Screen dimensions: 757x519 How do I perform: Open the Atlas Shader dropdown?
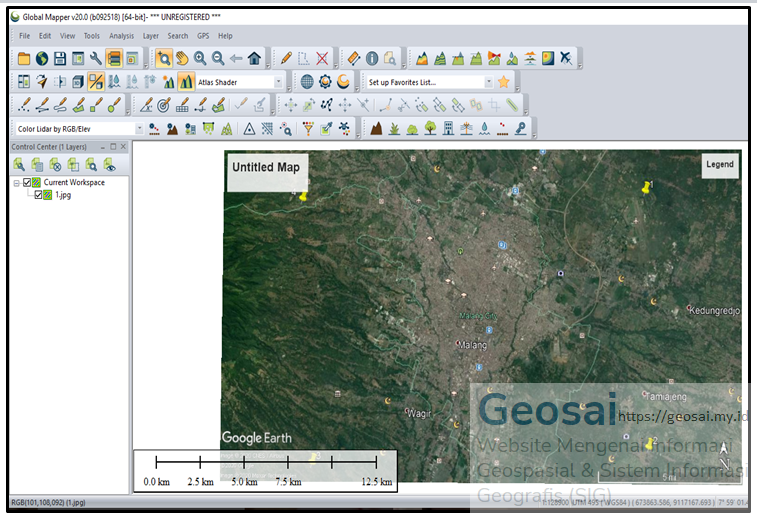pos(278,82)
